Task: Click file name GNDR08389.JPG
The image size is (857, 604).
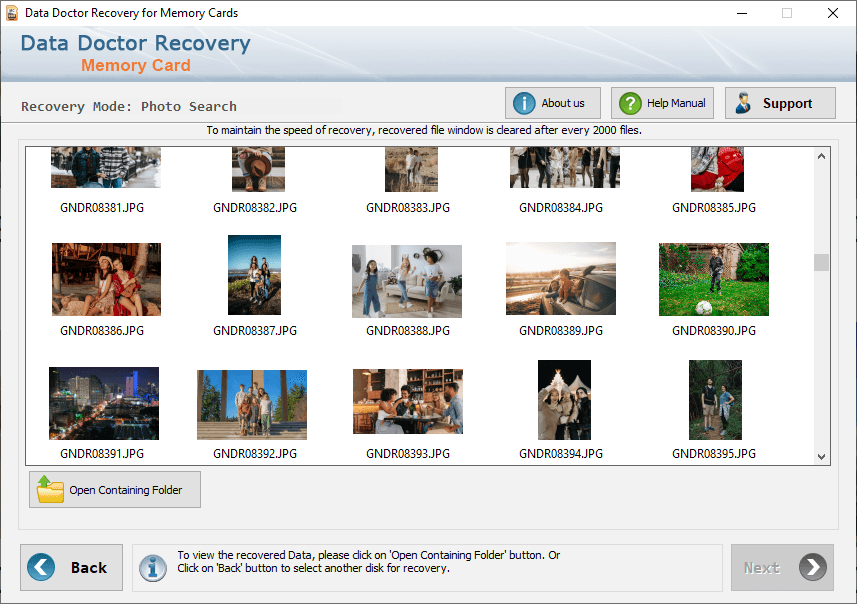Action: (x=561, y=331)
